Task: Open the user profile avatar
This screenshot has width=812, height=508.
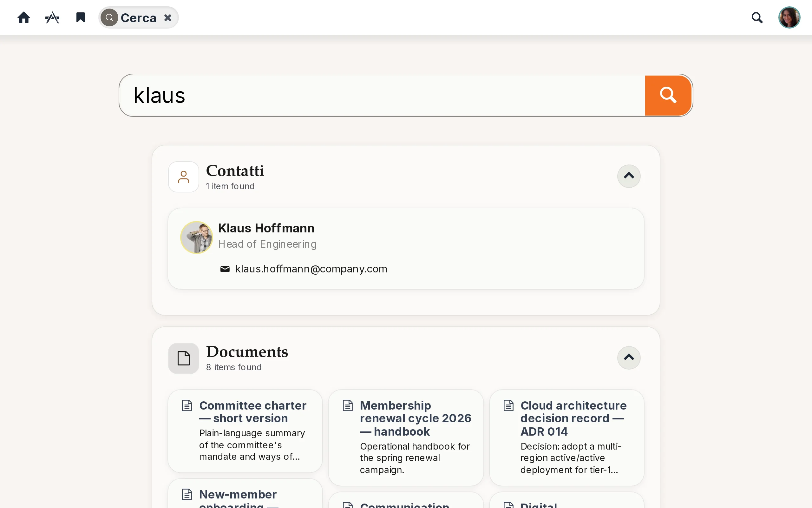Action: pyautogui.click(x=789, y=17)
